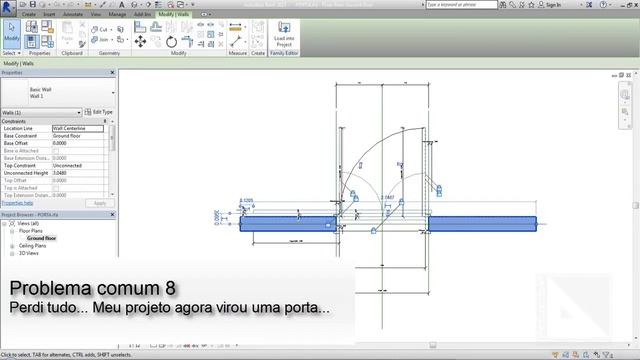Image resolution: width=640 pixels, height=360 pixels.
Task: Click the Aligned Dimension measure tool
Action: (235, 27)
